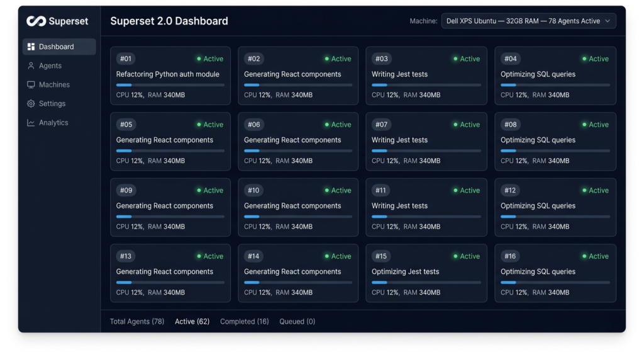Click the green status dot on agent #04
Screen dimensions: 644x352
click(584, 59)
